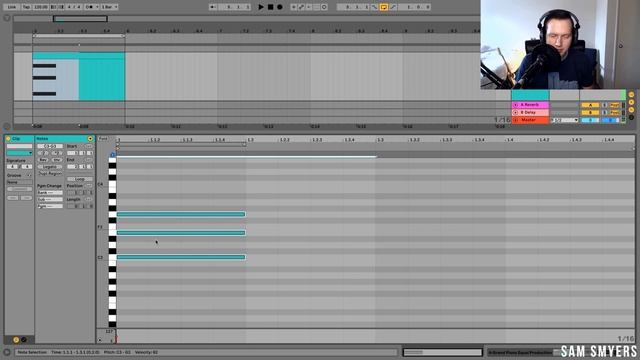Select the middle note near F3
Image resolution: width=640 pixels, height=360 pixels.
tap(181, 233)
